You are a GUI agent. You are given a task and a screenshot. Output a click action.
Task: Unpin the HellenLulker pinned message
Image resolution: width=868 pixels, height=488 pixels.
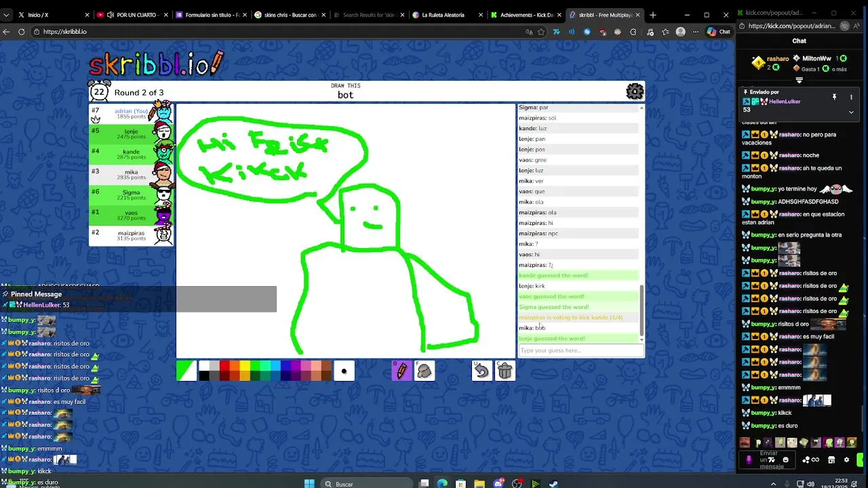pyautogui.click(x=834, y=98)
